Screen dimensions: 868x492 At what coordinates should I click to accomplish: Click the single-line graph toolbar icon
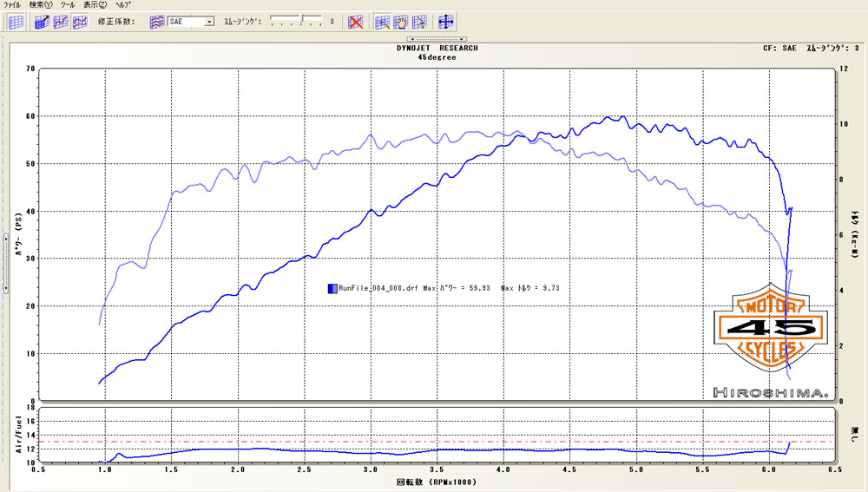(61, 22)
